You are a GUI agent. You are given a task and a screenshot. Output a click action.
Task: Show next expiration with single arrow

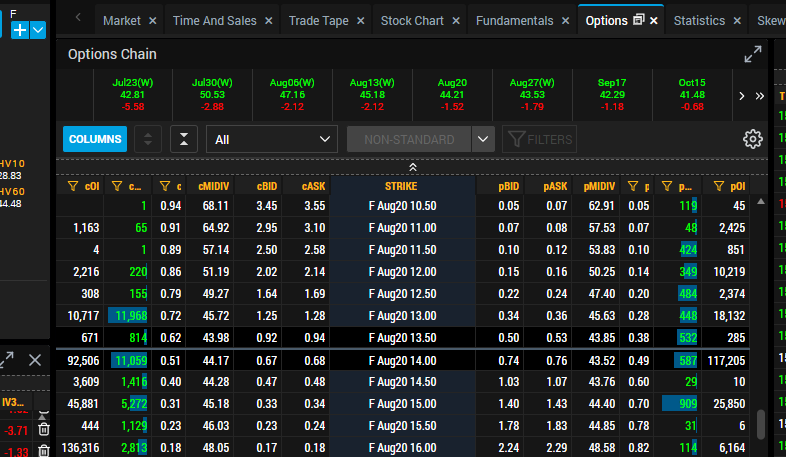pos(742,96)
